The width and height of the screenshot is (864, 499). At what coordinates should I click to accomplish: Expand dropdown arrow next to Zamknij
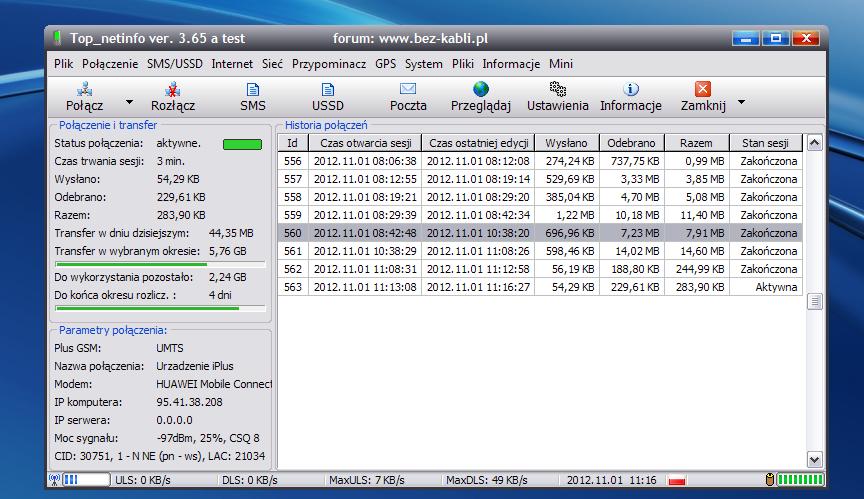coord(741,102)
